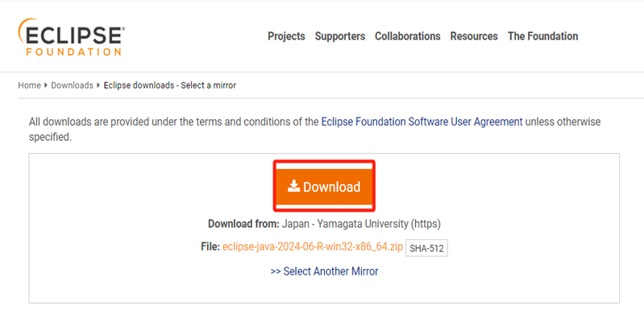Go to Home breadcrumb
Image resolution: width=644 pixels, height=331 pixels.
(29, 85)
